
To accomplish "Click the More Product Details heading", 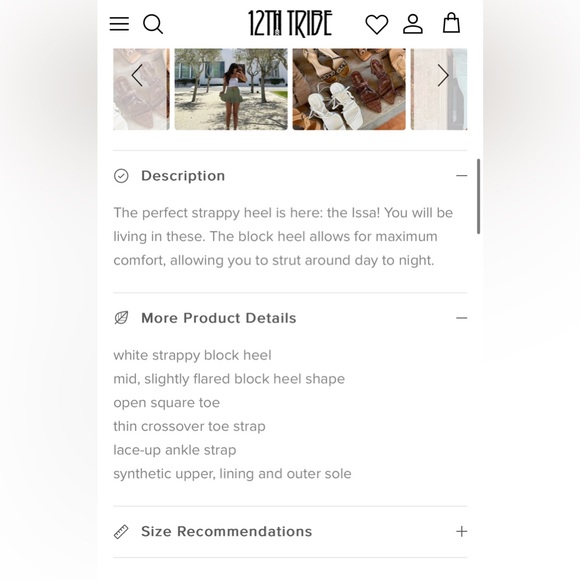I will click(x=219, y=318).
